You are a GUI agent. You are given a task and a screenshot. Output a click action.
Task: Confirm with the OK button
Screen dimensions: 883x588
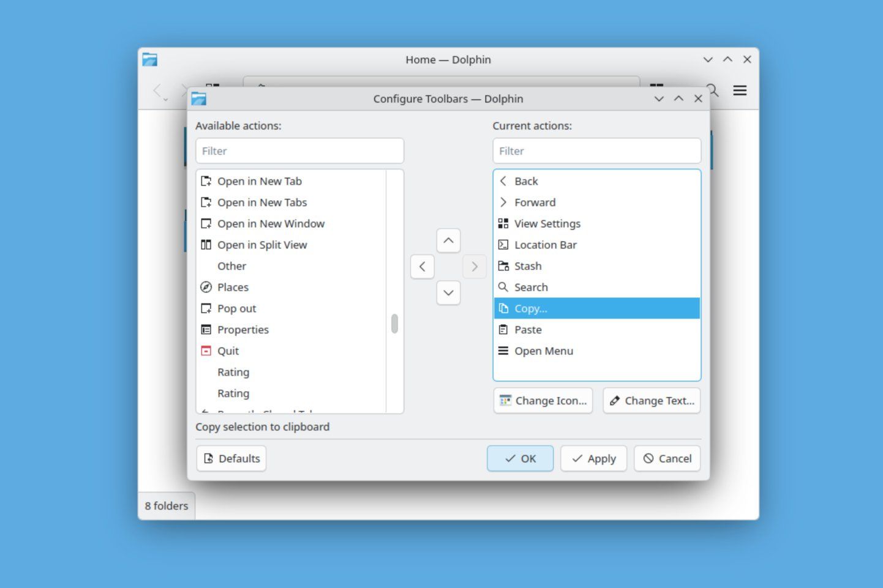click(x=520, y=459)
